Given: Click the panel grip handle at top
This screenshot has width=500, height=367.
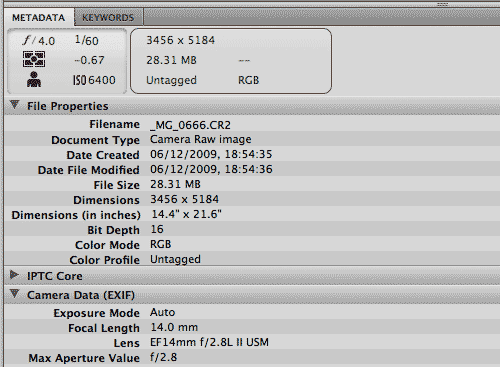Looking at the screenshot, I should coord(442,4).
